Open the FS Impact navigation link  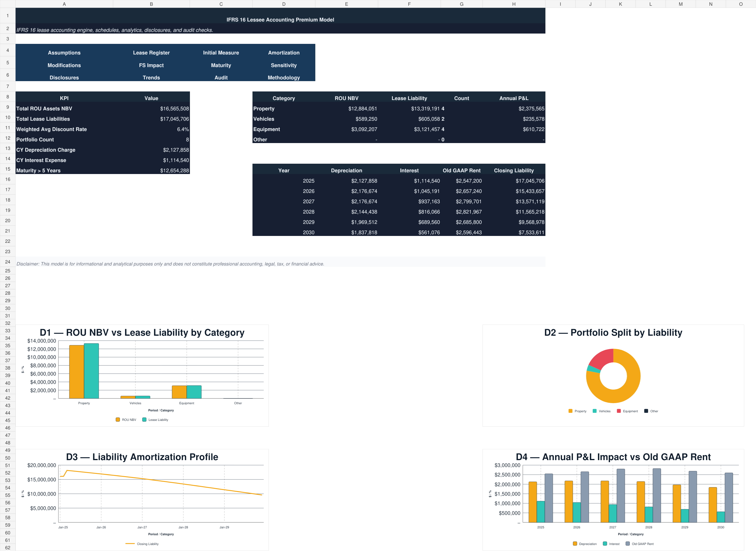pyautogui.click(x=151, y=65)
